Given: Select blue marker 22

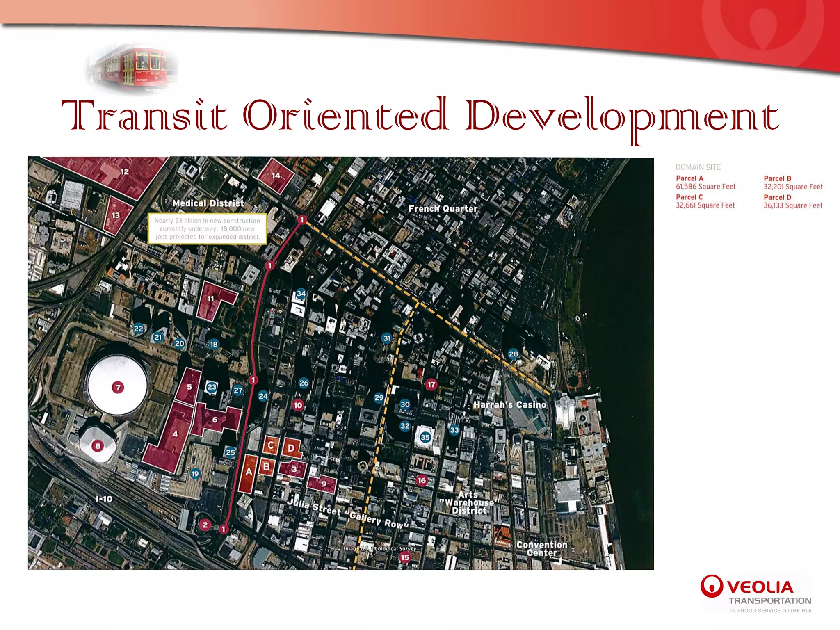Looking at the screenshot, I should (139, 329).
